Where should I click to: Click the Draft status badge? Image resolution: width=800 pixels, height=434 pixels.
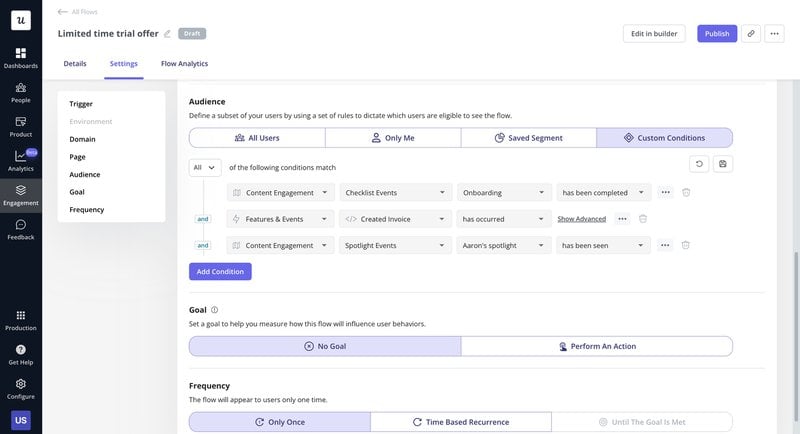(x=192, y=34)
